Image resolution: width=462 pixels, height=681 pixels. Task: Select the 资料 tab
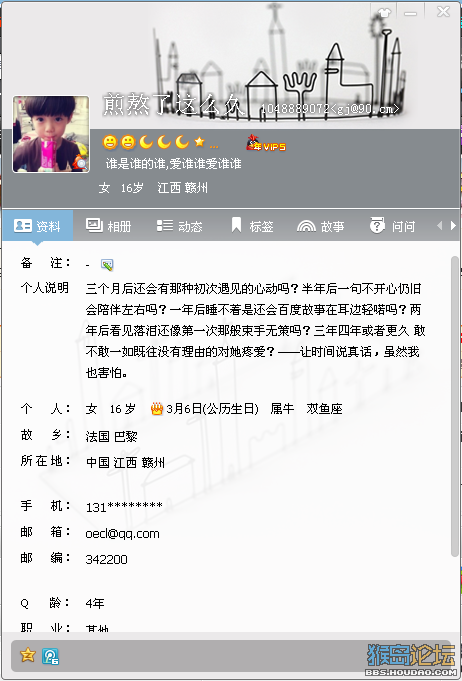pyautogui.click(x=37, y=226)
